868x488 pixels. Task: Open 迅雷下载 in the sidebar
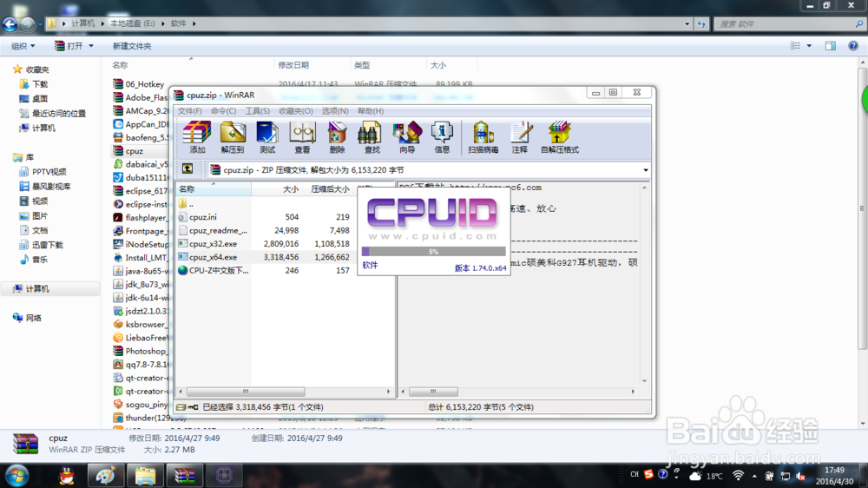click(42, 245)
